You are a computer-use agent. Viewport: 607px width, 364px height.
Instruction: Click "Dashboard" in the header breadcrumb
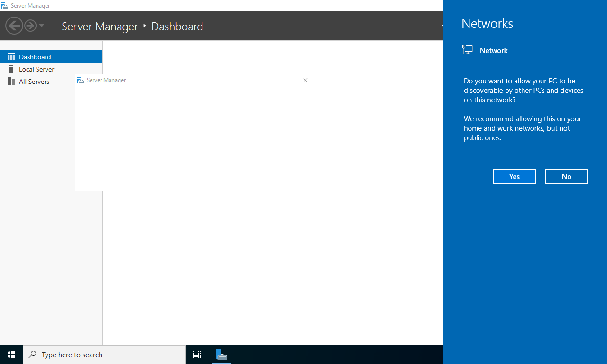[177, 27]
